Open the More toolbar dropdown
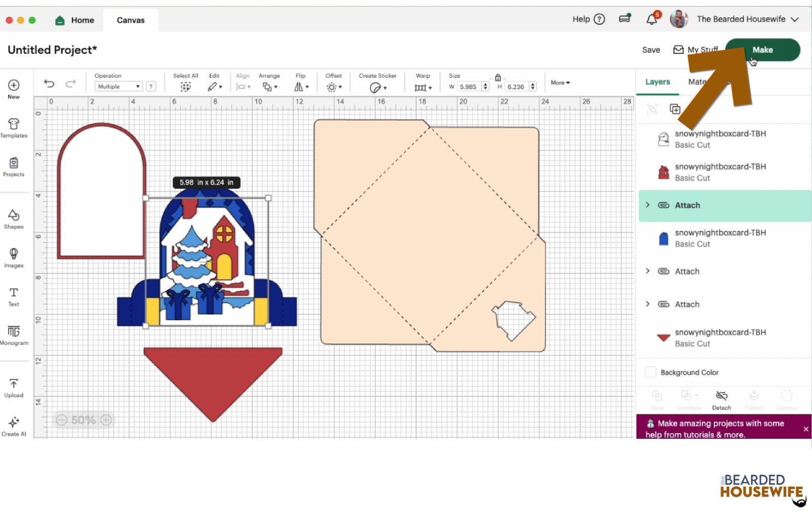This screenshot has height=516, width=812. tap(560, 83)
